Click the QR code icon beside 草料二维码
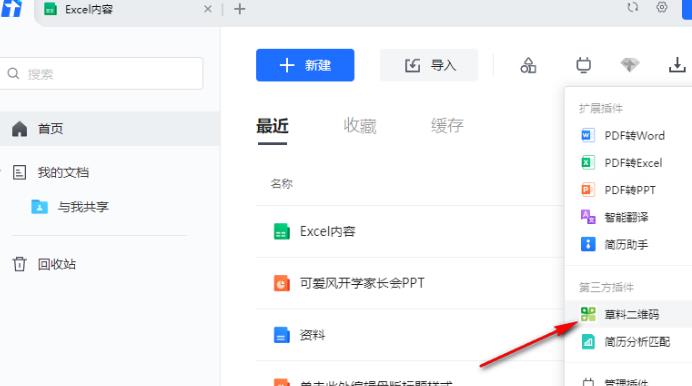This screenshot has width=692, height=386. click(x=588, y=314)
